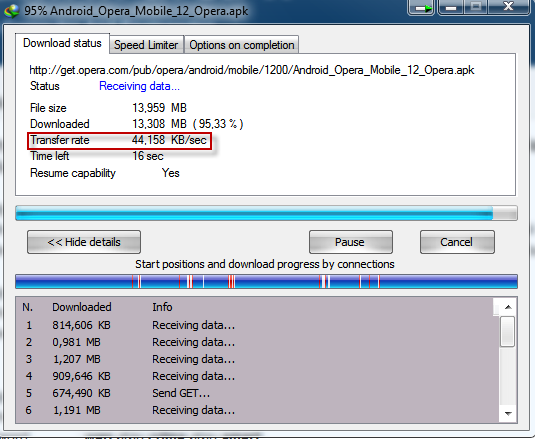Image resolution: width=535 pixels, height=439 pixels.
Task: Click the Time left value 16 sec
Action: (148, 156)
